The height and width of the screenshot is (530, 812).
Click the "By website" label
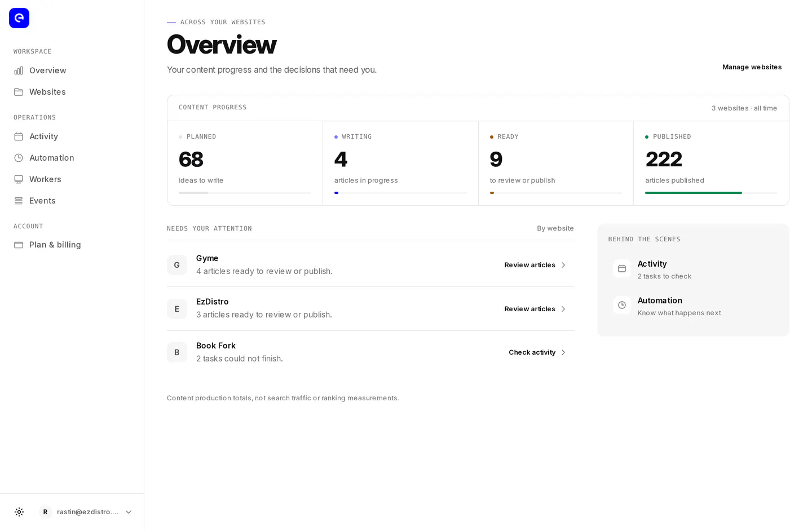[555, 228]
